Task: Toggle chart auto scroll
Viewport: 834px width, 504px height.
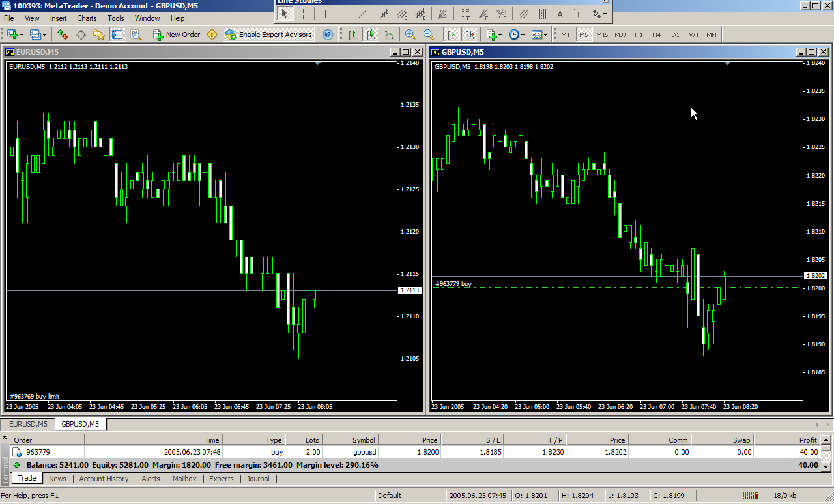Action: [x=450, y=35]
